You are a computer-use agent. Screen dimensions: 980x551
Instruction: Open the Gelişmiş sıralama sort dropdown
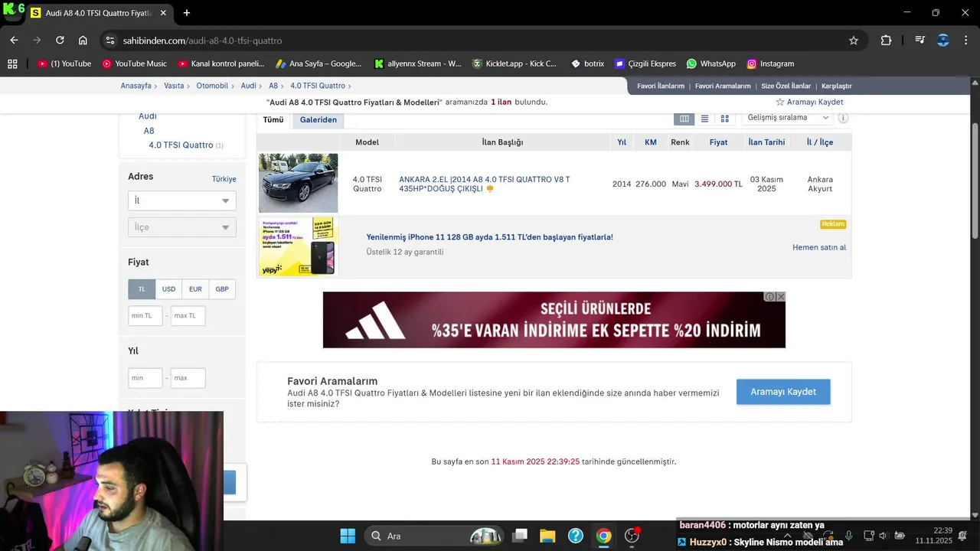pyautogui.click(x=787, y=118)
